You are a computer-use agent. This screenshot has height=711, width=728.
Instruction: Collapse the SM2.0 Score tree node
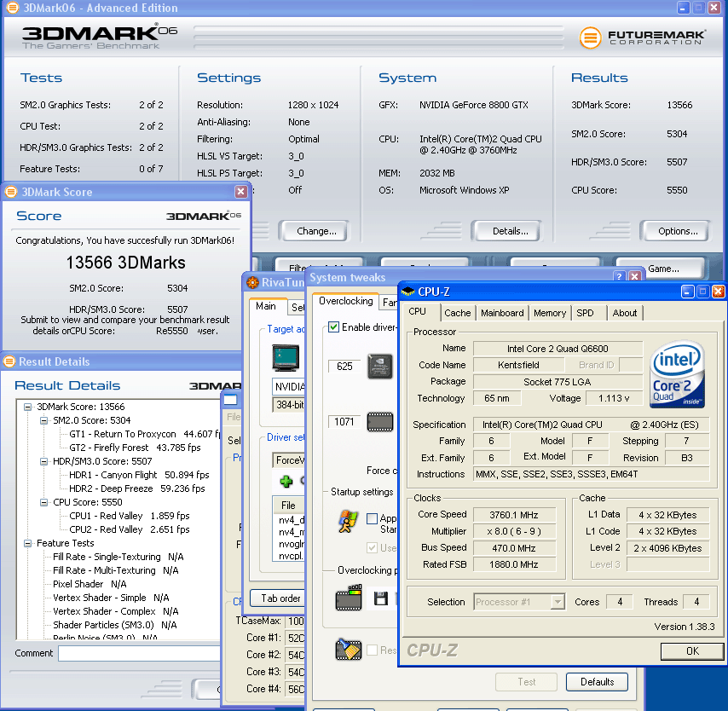click(44, 420)
